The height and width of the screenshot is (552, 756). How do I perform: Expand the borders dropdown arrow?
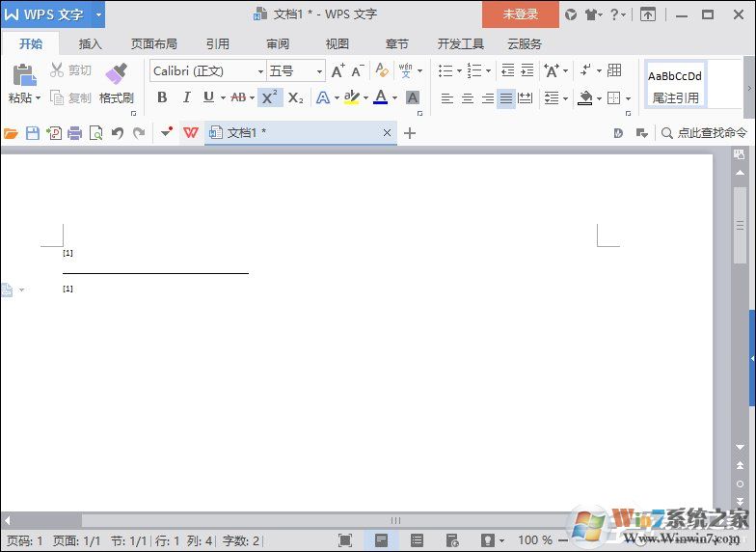tap(629, 98)
